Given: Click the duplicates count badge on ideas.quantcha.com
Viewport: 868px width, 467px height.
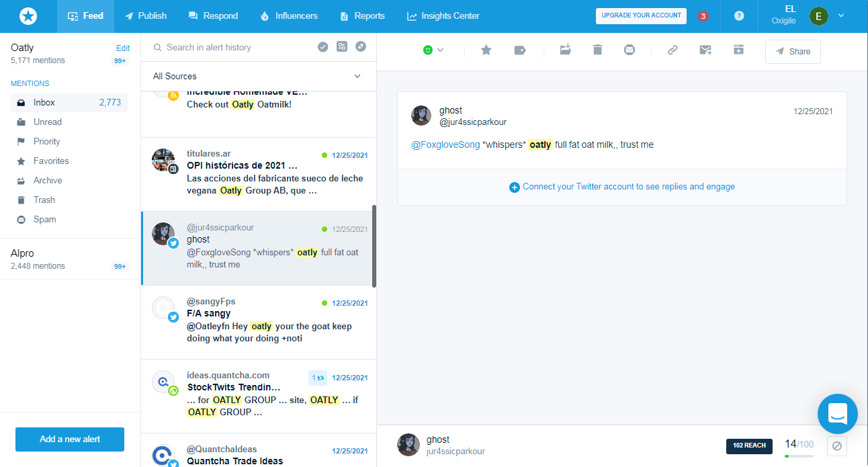Looking at the screenshot, I should click(318, 378).
